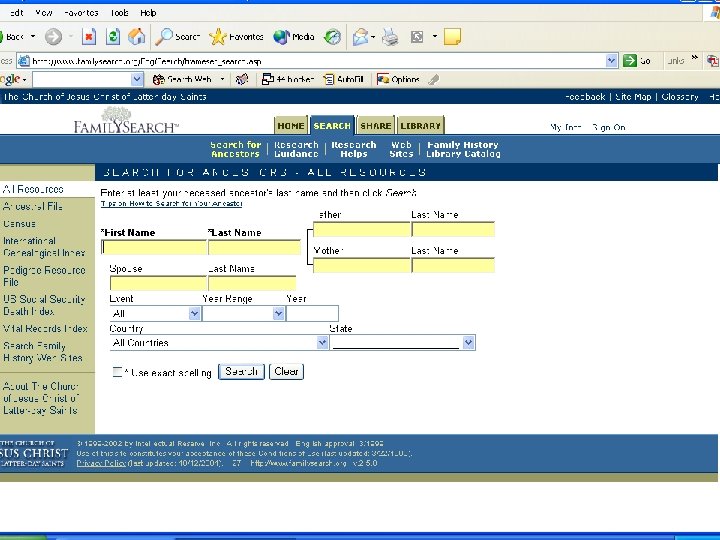Screen dimensions: 720x540
Task: Go to the browser Home house icon
Action: click(136, 37)
